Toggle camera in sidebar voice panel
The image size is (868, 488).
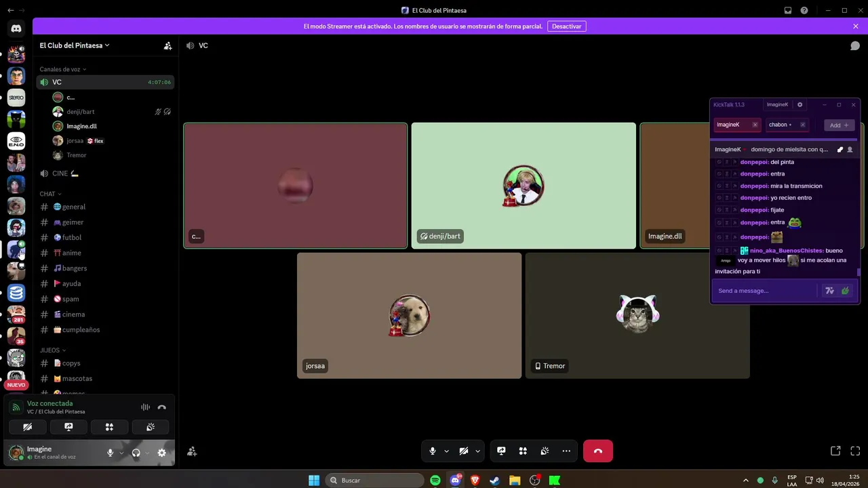pos(28,427)
